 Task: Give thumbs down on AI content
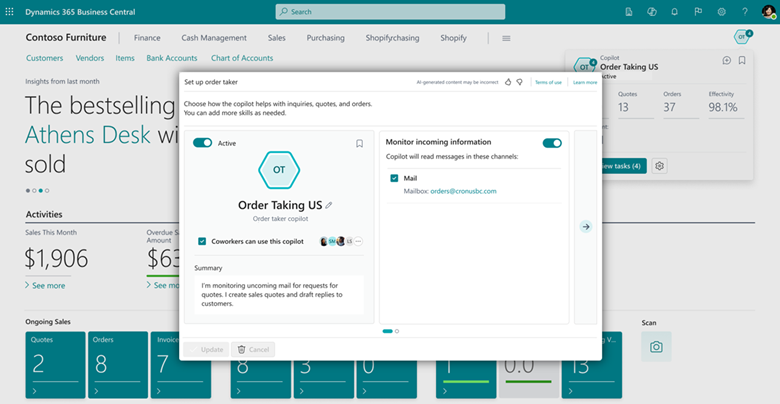point(519,82)
